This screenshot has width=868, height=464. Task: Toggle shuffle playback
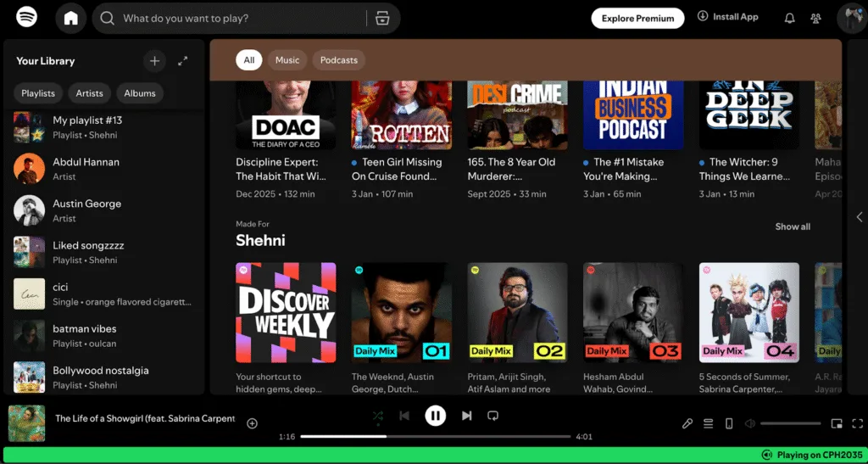tap(378, 416)
